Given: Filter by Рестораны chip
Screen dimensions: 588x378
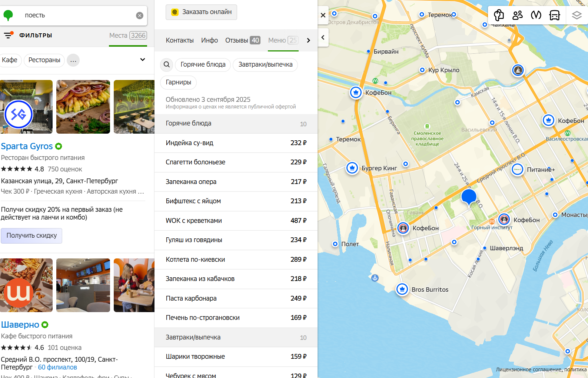Looking at the screenshot, I should point(44,60).
